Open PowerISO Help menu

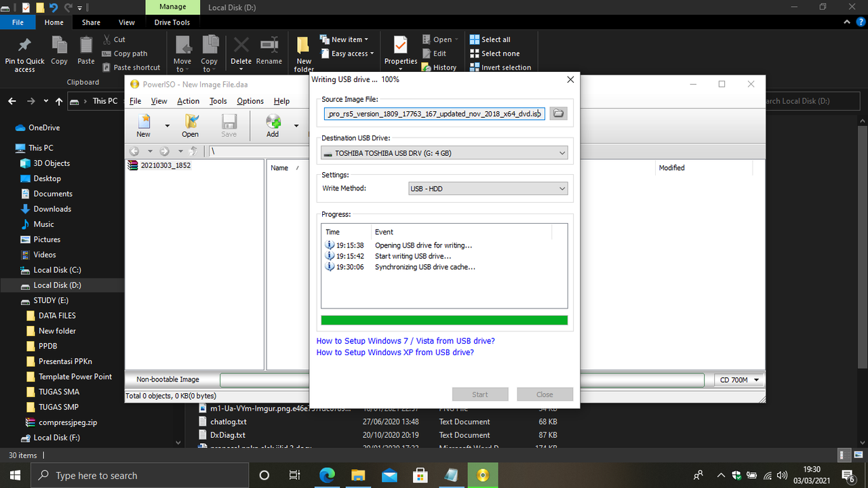pyautogui.click(x=281, y=101)
